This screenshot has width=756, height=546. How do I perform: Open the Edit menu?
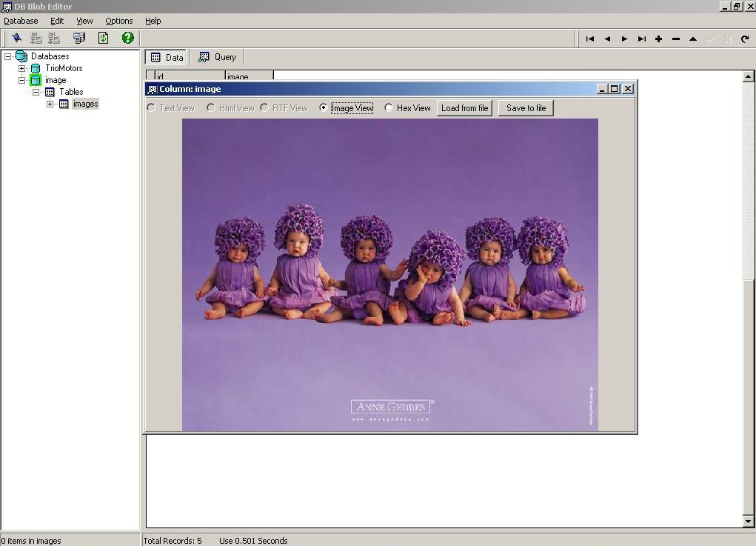(57, 21)
